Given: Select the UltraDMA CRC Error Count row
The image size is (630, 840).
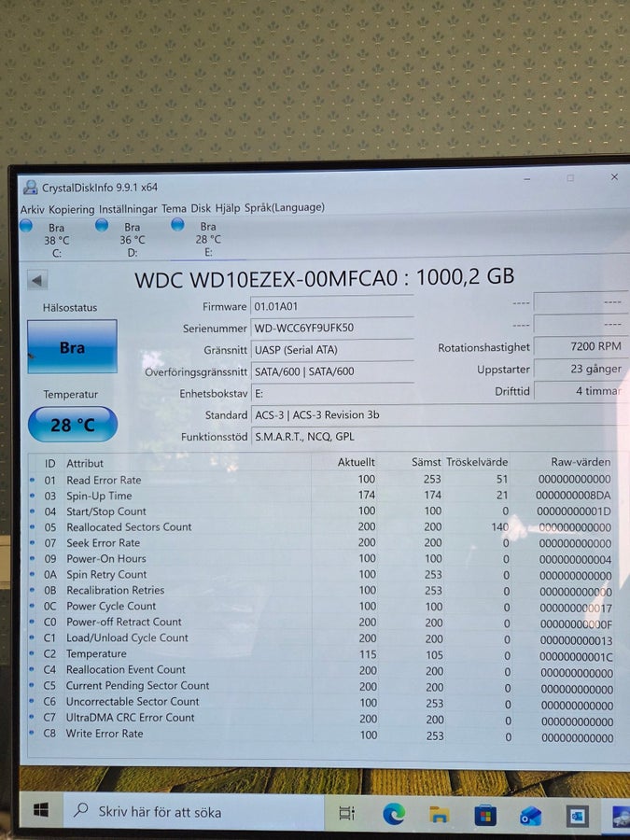Looking at the screenshot, I should point(320,719).
